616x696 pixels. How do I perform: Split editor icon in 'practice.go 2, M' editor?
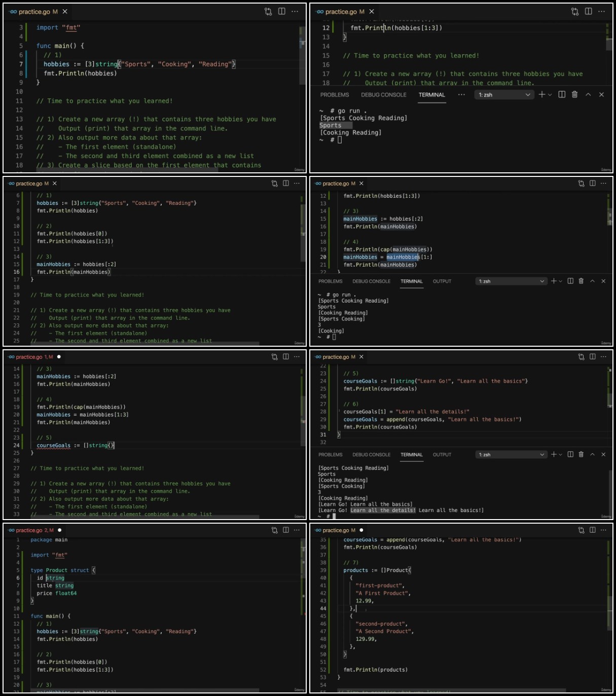(286, 530)
